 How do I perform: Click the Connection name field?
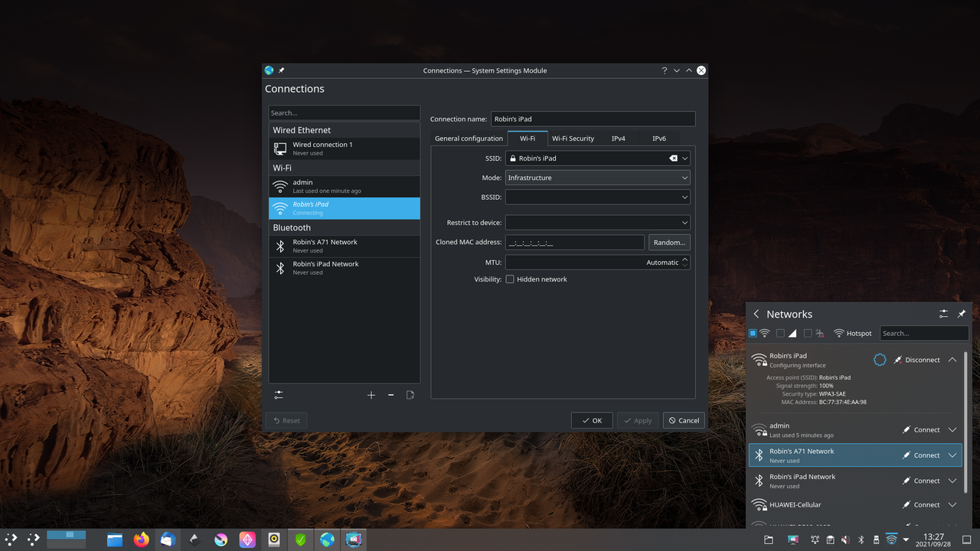point(593,119)
